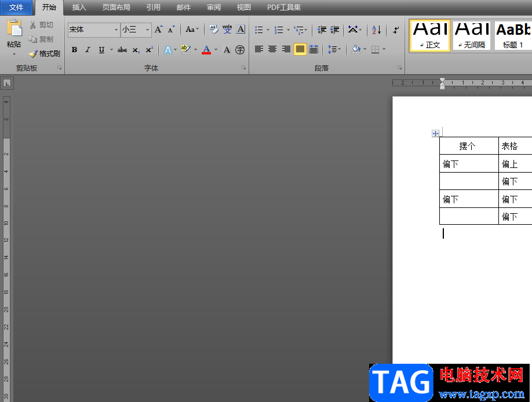Select the Format Painter (格式刷)
This screenshot has width=532, height=402.
(x=45, y=54)
